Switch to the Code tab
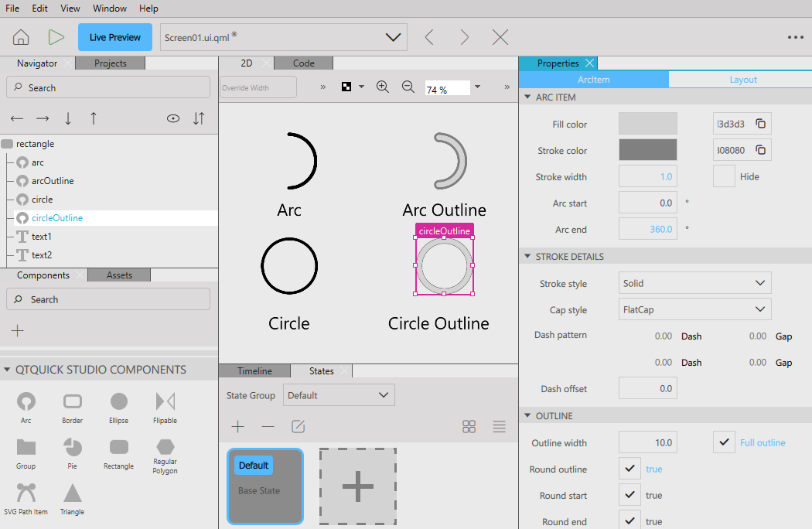This screenshot has width=812, height=529. point(303,63)
